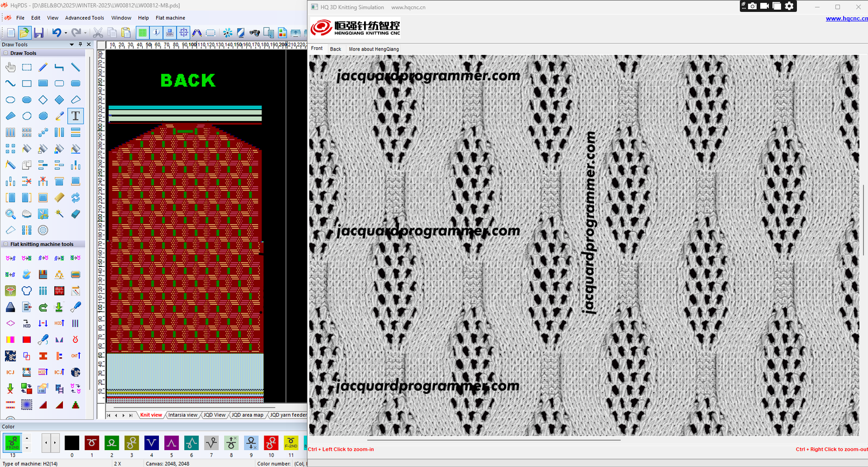Click the Save floppy disk icon
The height and width of the screenshot is (467, 868).
point(39,33)
